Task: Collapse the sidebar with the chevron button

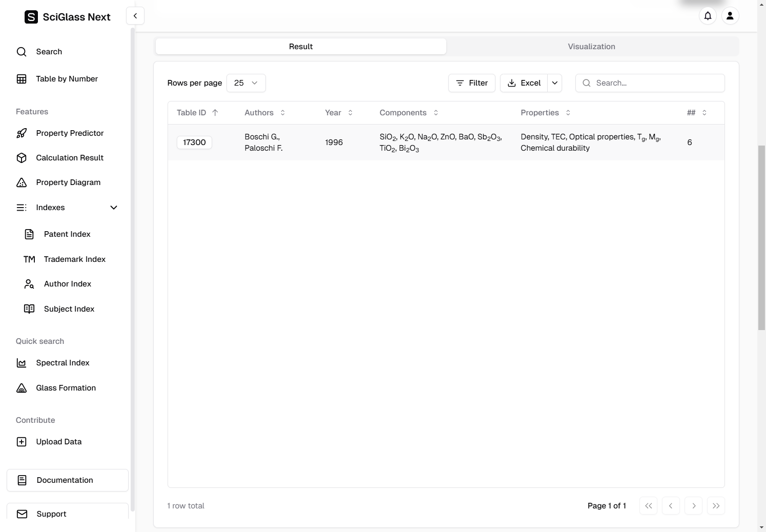Action: pyautogui.click(x=135, y=16)
